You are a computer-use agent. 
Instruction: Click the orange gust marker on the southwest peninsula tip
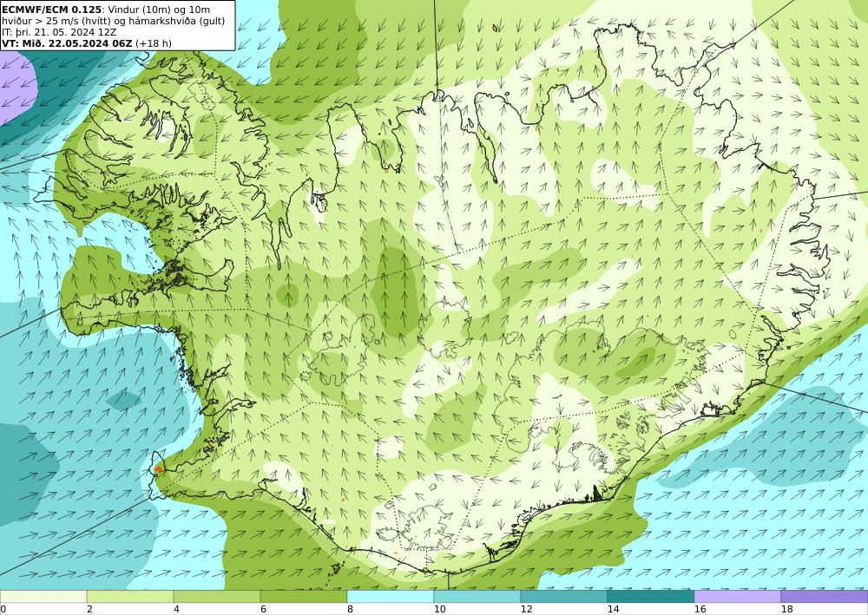click(158, 468)
